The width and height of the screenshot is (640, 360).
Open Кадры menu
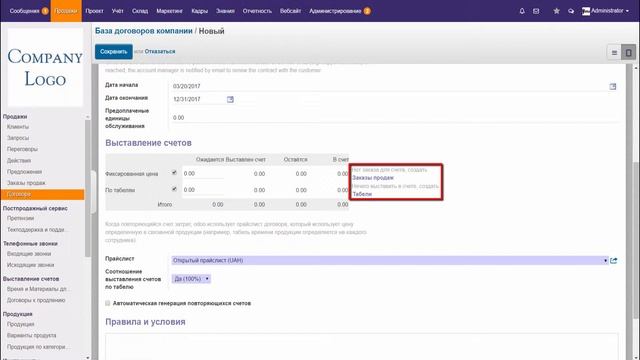[x=200, y=11]
